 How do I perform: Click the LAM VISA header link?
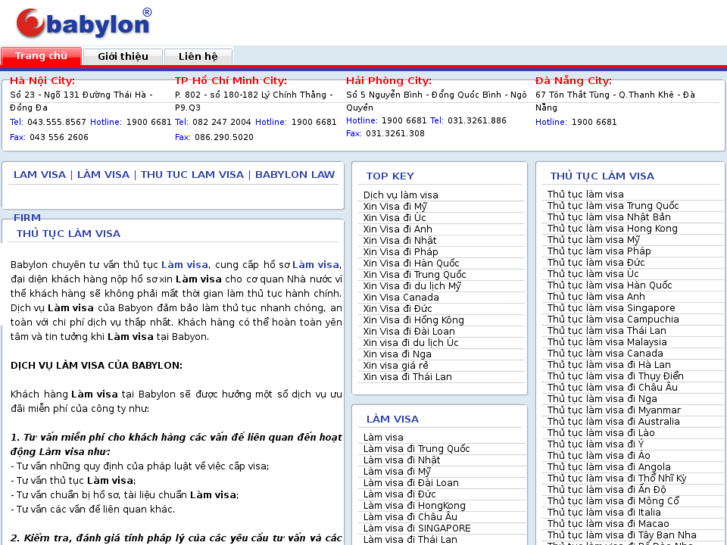(x=39, y=175)
